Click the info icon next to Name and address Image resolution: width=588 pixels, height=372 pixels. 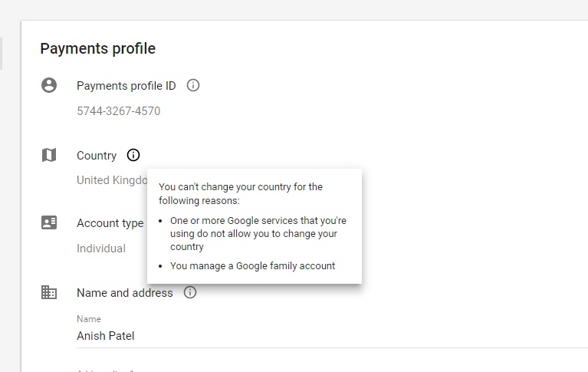tap(190, 292)
